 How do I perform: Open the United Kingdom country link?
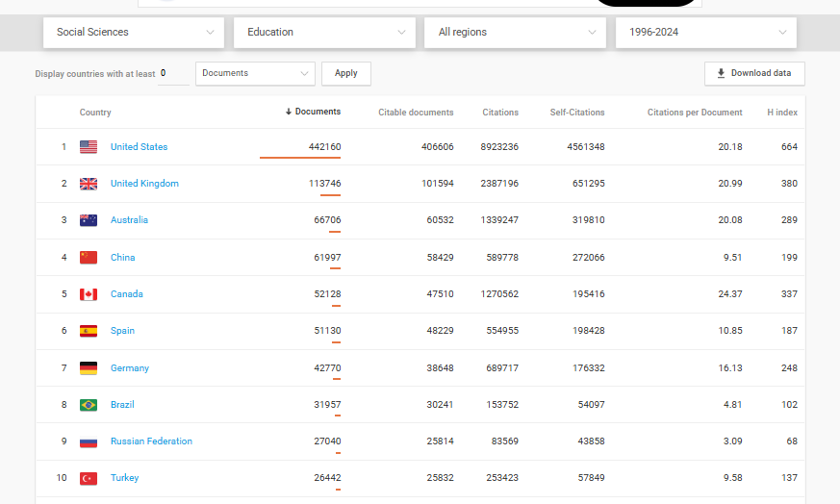(x=144, y=183)
